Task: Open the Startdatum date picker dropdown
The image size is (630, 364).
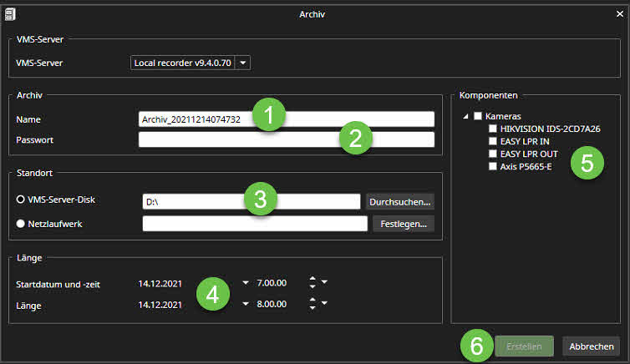Action: point(245,283)
